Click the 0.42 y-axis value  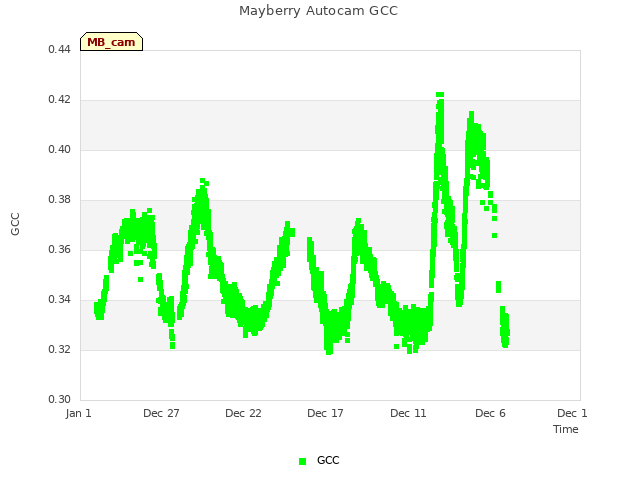59,100
